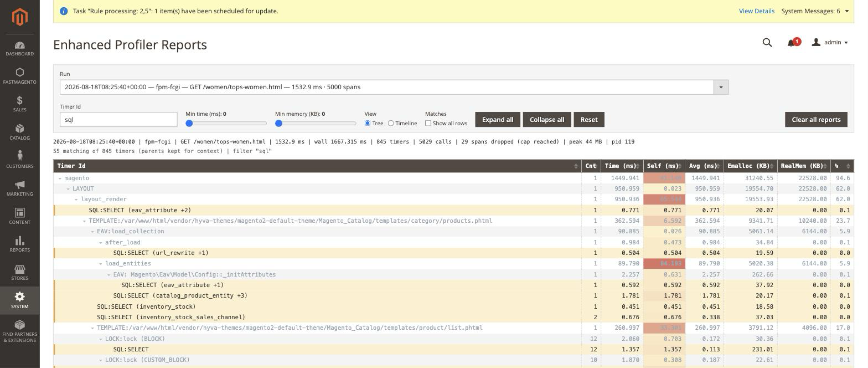This screenshot has width=868, height=368.
Task: Sort by the Emalloc (KB) column header
Action: (x=751, y=166)
